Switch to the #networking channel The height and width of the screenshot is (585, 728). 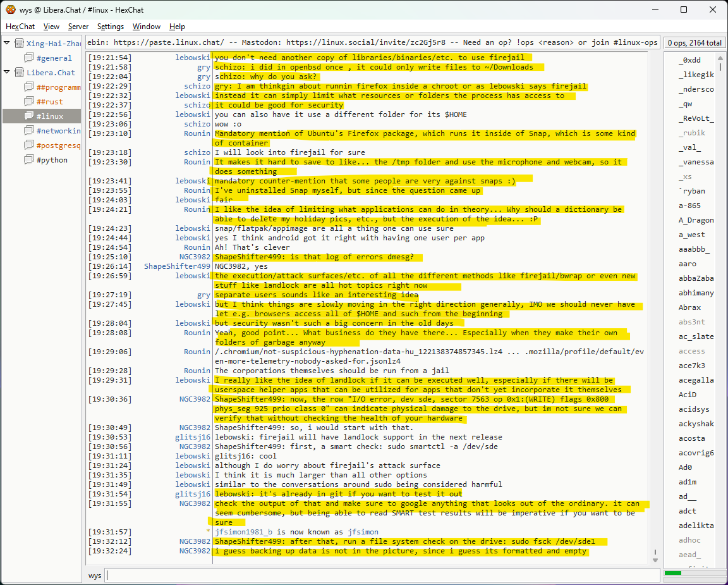tap(58, 131)
